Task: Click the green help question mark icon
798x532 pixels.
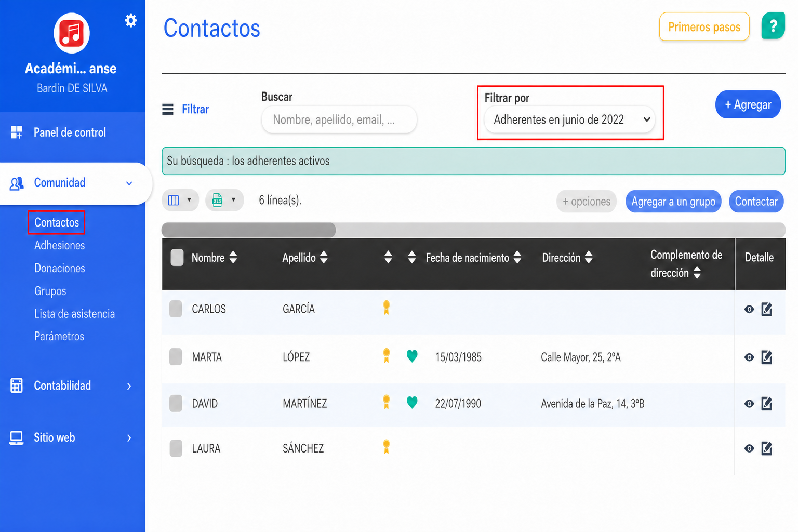Action: click(773, 26)
